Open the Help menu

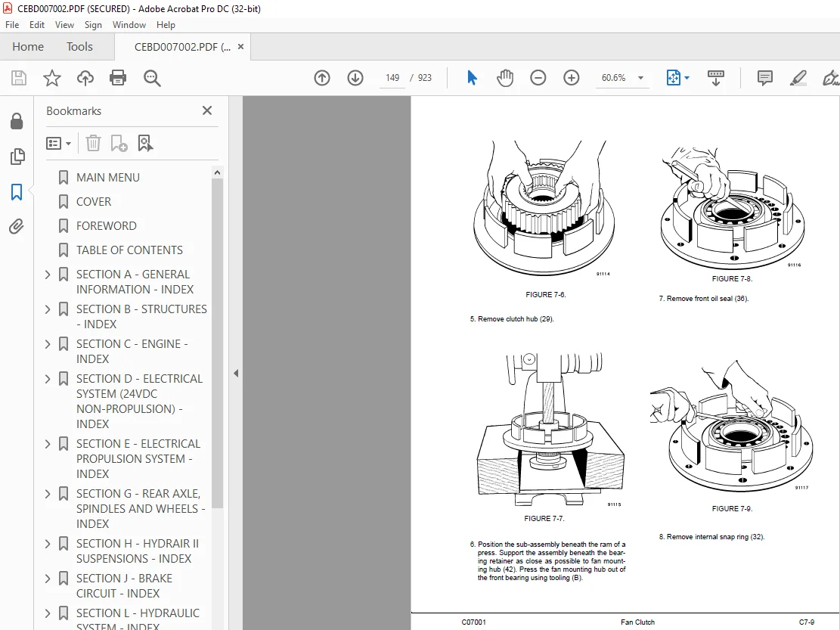click(166, 25)
